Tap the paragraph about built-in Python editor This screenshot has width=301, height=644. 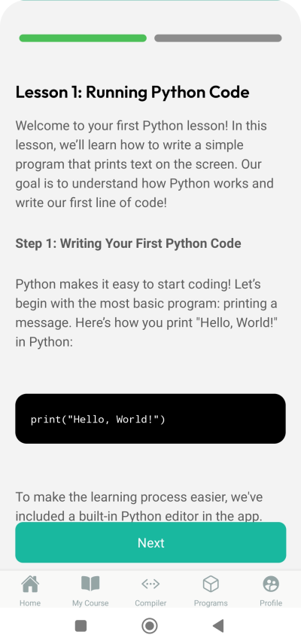[139, 506]
